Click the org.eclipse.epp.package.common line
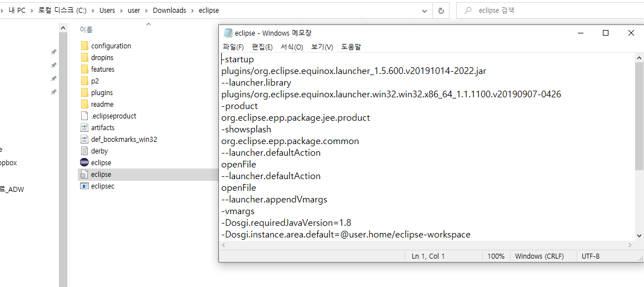 [x=290, y=141]
